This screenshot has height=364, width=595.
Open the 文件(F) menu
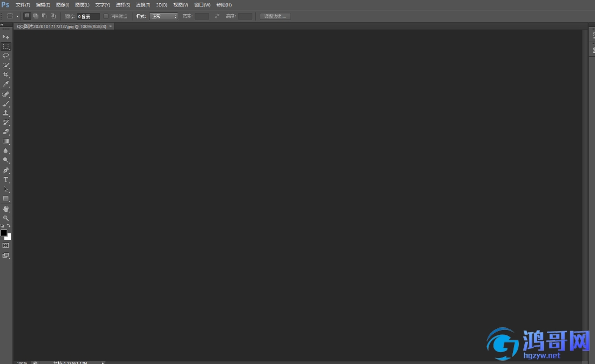23,5
